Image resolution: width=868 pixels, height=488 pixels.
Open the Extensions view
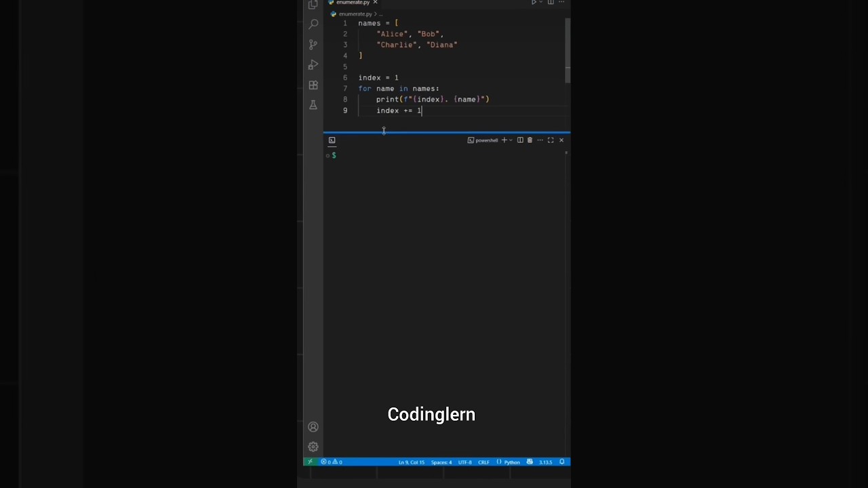[313, 85]
